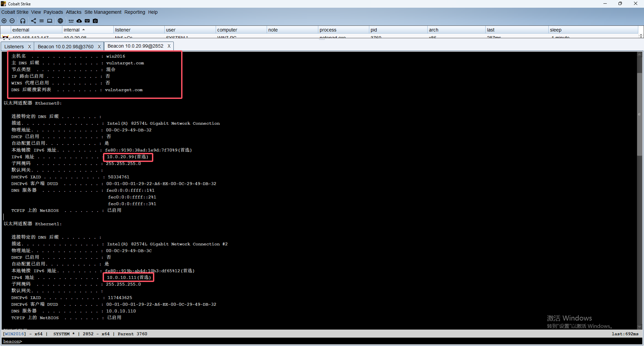Open the Reporting menu
644x346 pixels.
(135, 12)
